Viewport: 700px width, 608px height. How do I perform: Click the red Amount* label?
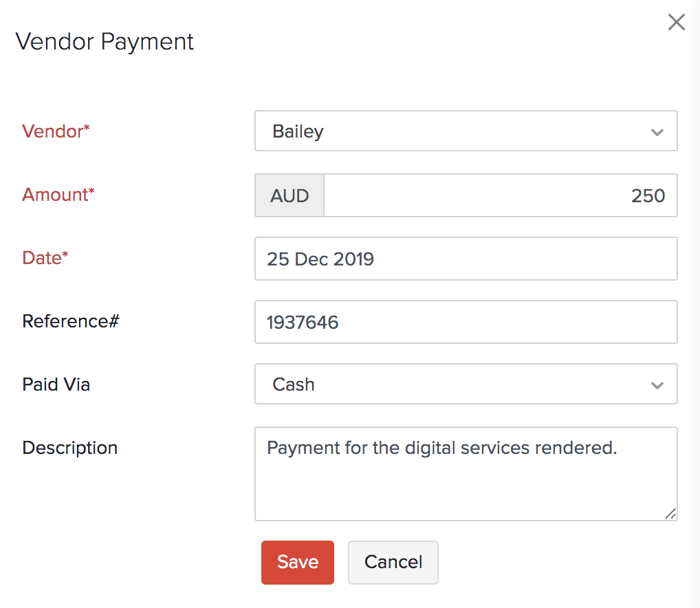click(58, 195)
